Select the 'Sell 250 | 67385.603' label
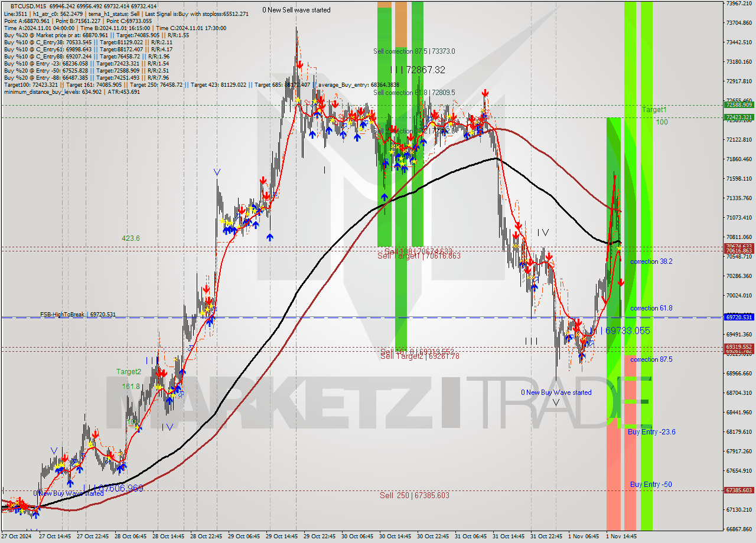The height and width of the screenshot is (543, 756). click(414, 495)
